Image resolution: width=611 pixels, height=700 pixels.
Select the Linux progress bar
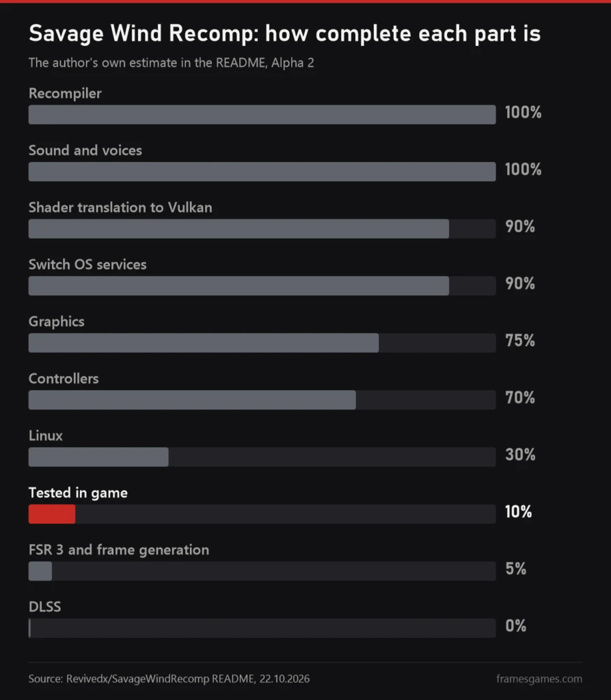click(x=262, y=457)
